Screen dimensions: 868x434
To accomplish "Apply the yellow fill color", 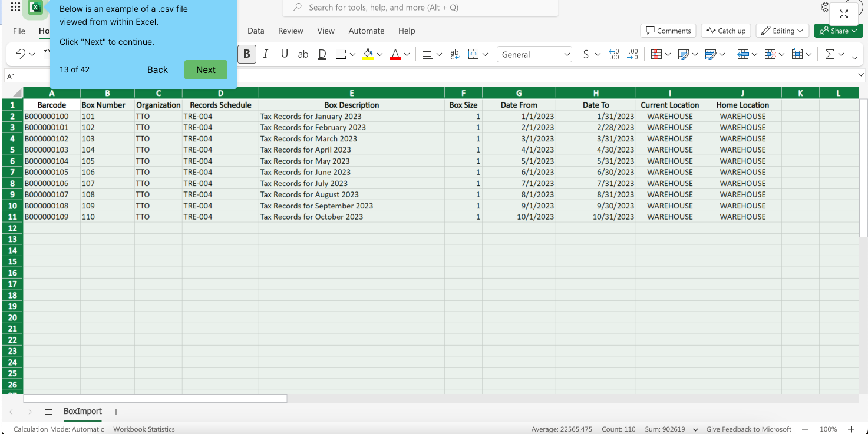I will [368, 54].
